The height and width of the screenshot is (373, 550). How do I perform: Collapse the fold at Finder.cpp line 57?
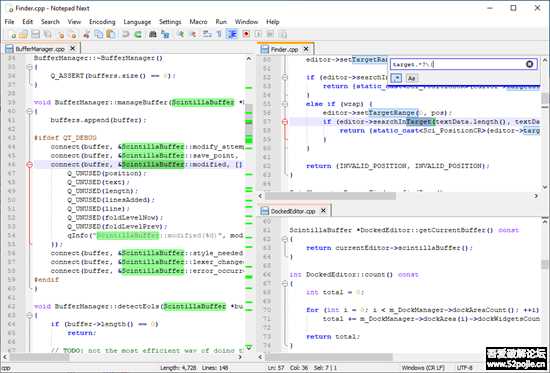284,122
